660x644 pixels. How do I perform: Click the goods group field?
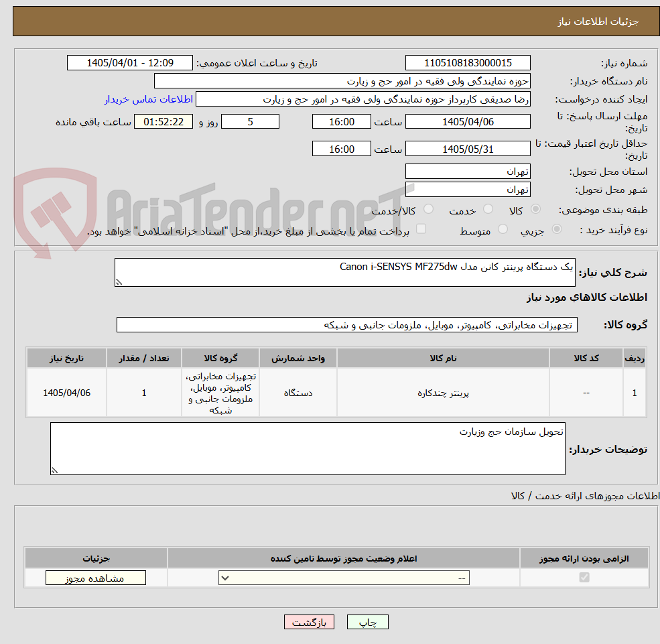coord(347,325)
